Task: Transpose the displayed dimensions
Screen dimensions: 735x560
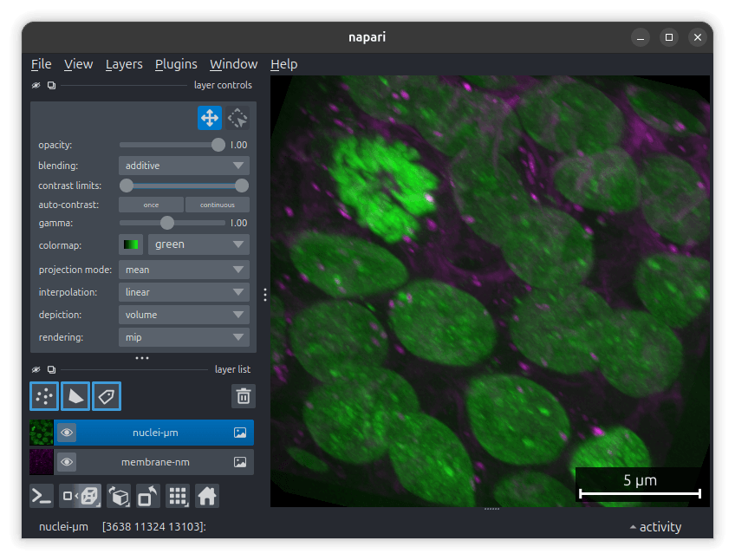Action: pos(148,496)
